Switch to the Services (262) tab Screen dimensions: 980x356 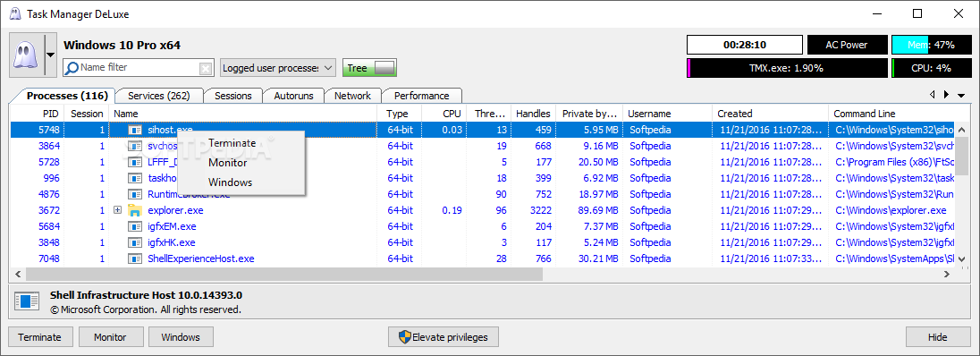tap(158, 96)
